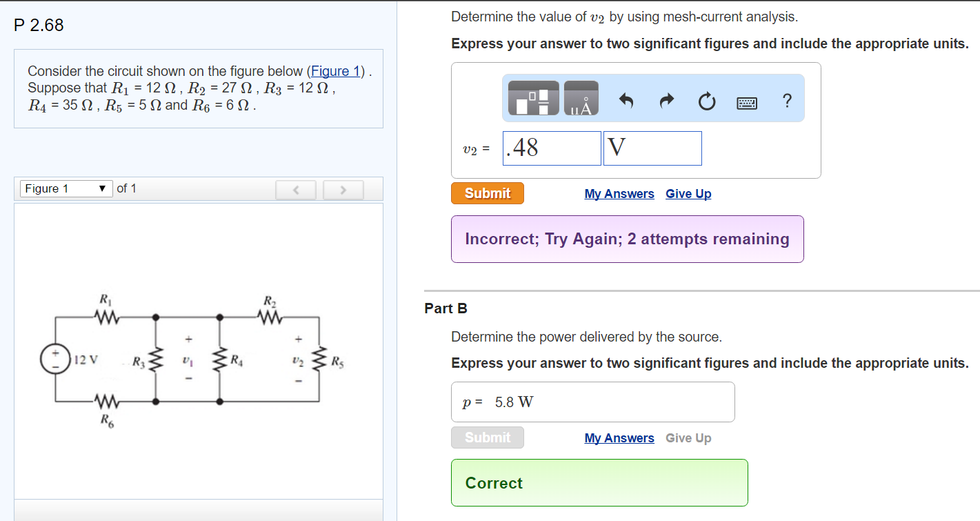Show keyboard shortcuts

point(746,103)
